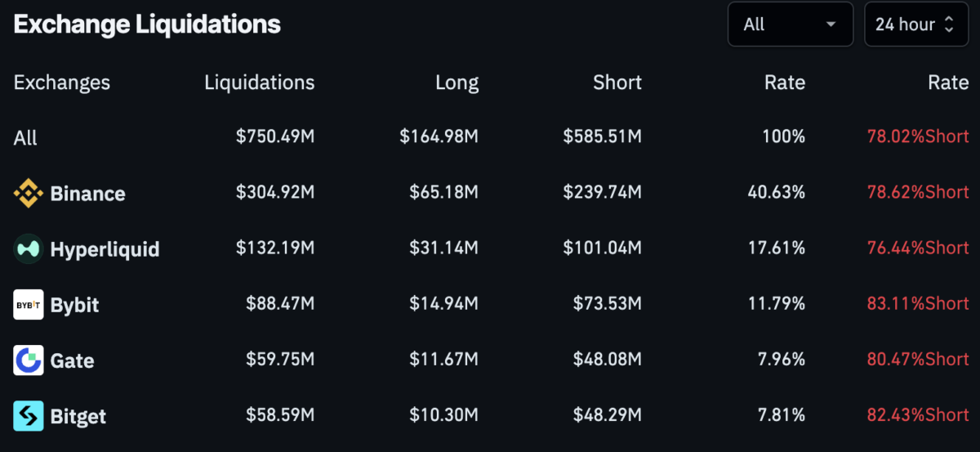Image resolution: width=980 pixels, height=452 pixels.
Task: Click the Hyperliquid logo icon
Action: pos(29,249)
